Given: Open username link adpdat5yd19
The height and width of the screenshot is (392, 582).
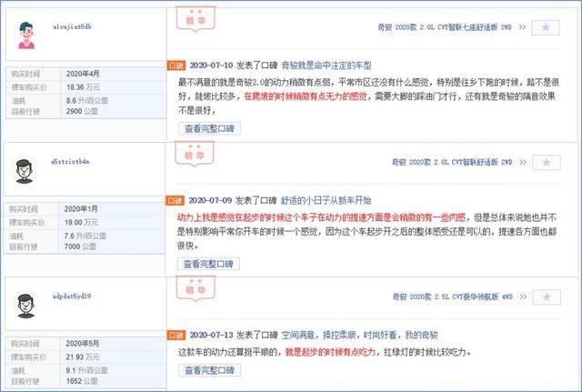Looking at the screenshot, I should (x=72, y=297).
